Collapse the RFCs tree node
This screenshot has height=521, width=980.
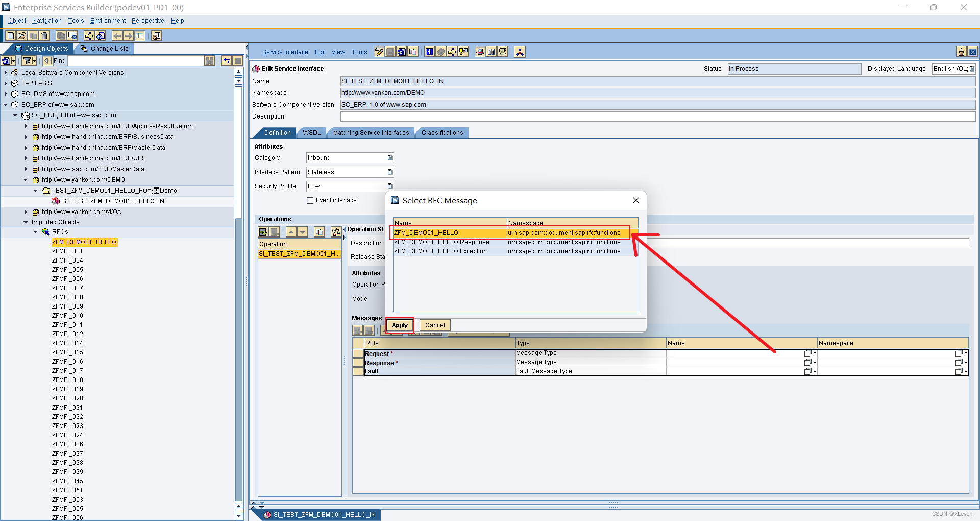point(36,232)
